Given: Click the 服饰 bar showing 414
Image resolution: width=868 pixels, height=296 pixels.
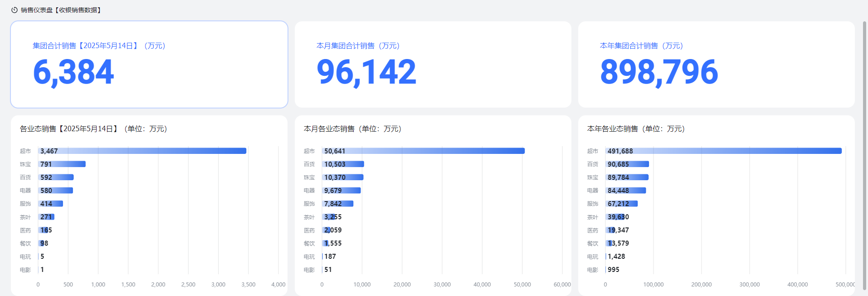Looking at the screenshot, I should (x=51, y=204).
